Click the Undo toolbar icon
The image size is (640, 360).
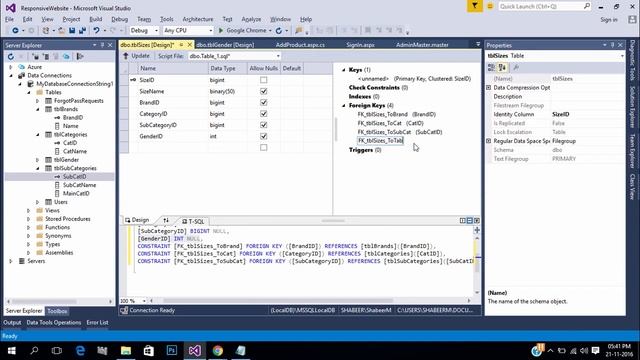click(96, 31)
